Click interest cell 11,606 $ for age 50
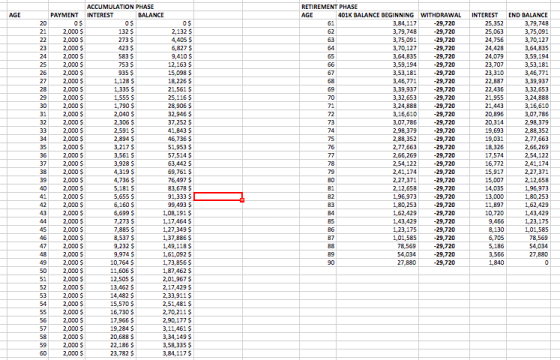The image size is (560, 360). pyautogui.click(x=111, y=271)
